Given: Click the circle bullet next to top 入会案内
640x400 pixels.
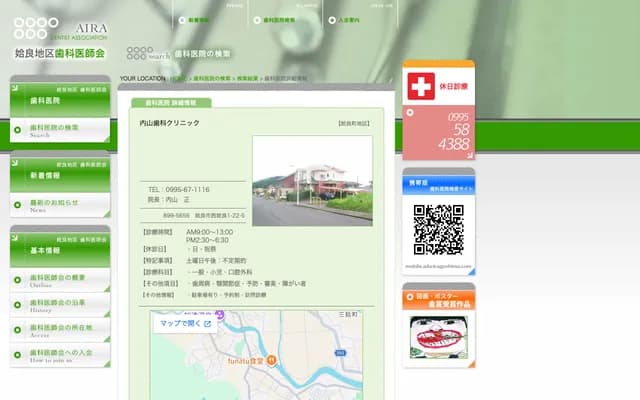Looking at the screenshot, I should (x=332, y=20).
